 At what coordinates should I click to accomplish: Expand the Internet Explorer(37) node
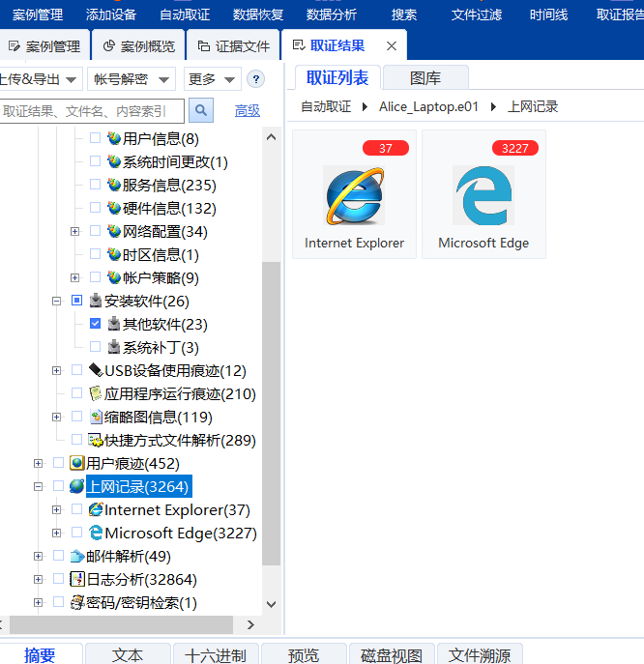coord(56,510)
